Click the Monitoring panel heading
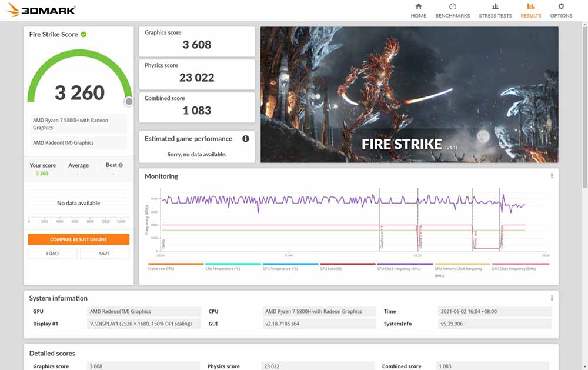This screenshot has width=588, height=370. pyautogui.click(x=161, y=176)
